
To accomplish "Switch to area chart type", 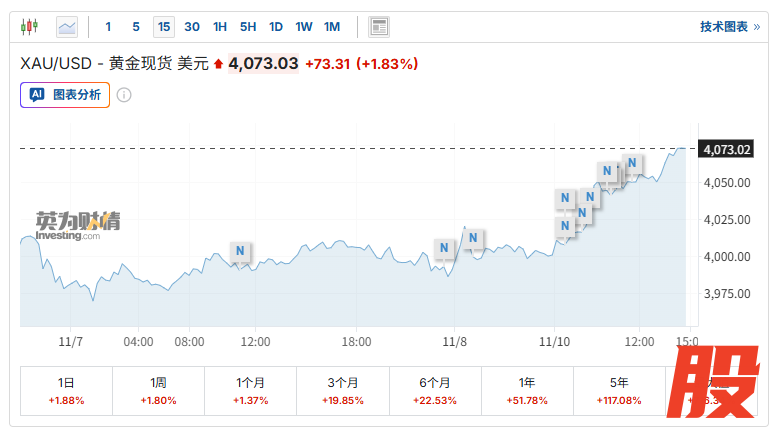I will (67, 27).
